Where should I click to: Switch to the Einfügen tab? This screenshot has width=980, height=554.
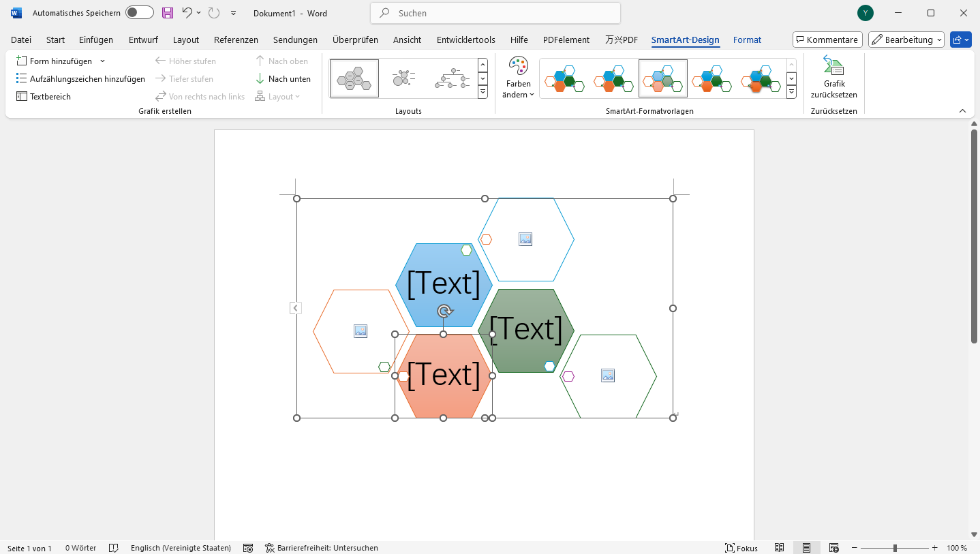coord(96,40)
